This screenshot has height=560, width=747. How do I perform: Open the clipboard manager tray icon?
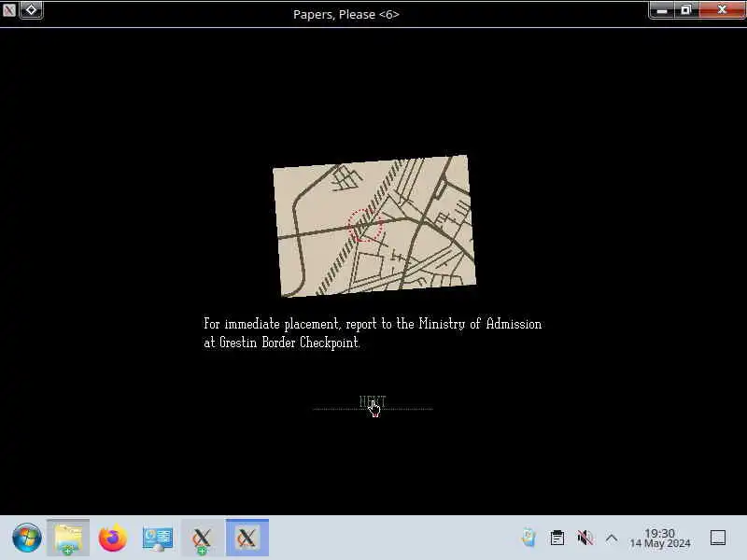(x=557, y=539)
